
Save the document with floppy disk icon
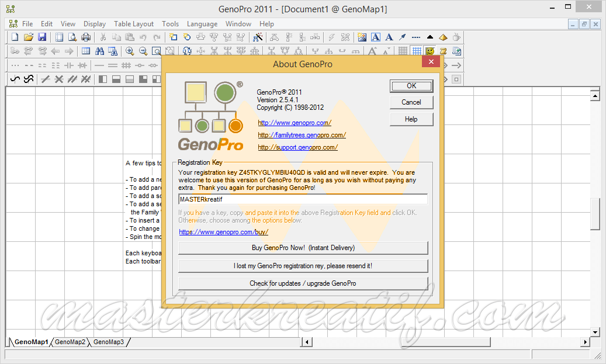[x=42, y=37]
